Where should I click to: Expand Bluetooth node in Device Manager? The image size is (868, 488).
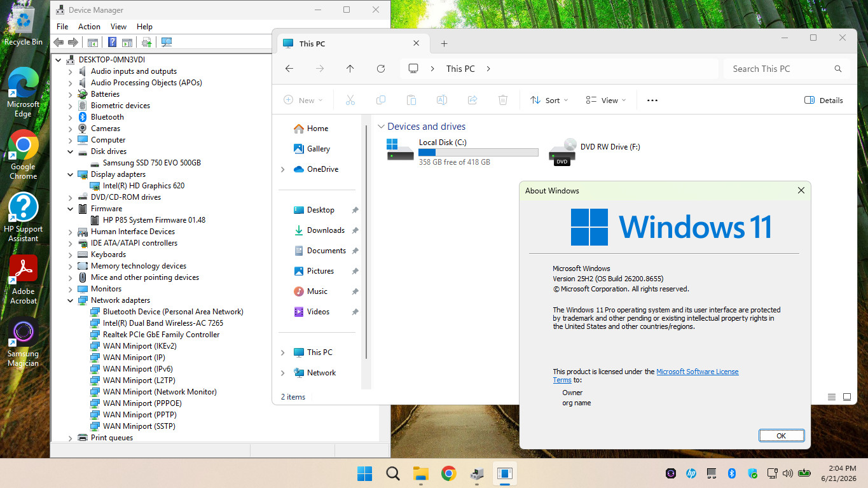pos(71,117)
